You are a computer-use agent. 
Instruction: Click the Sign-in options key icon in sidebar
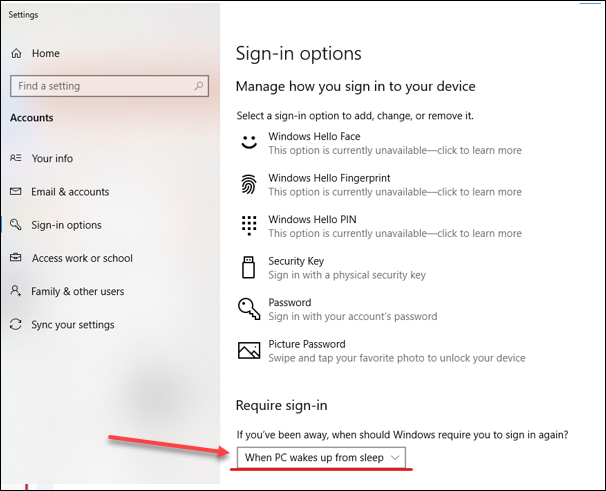coord(15,224)
